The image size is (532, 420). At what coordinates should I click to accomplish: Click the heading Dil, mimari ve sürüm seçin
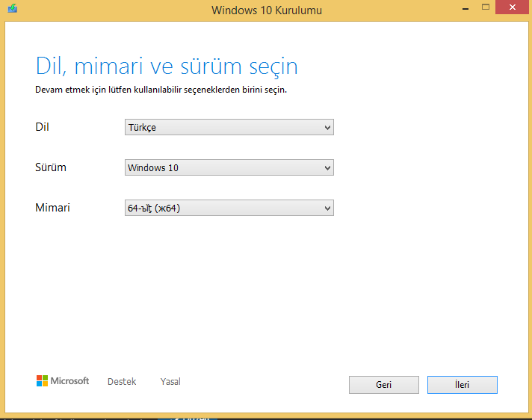click(167, 67)
